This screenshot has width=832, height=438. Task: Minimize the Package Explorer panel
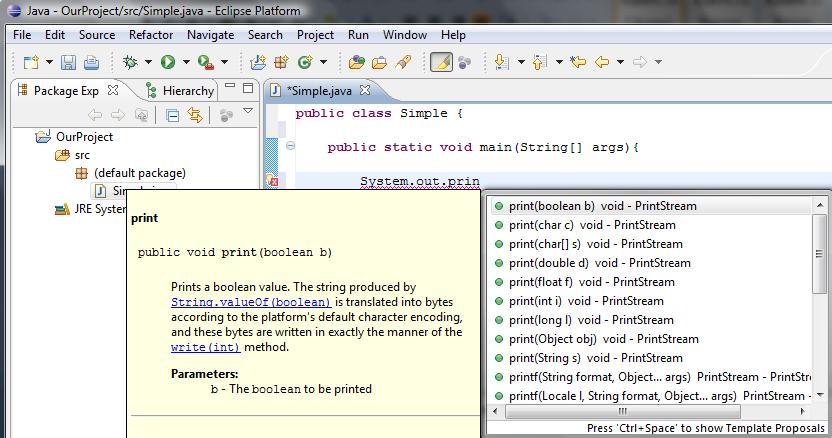[230, 85]
